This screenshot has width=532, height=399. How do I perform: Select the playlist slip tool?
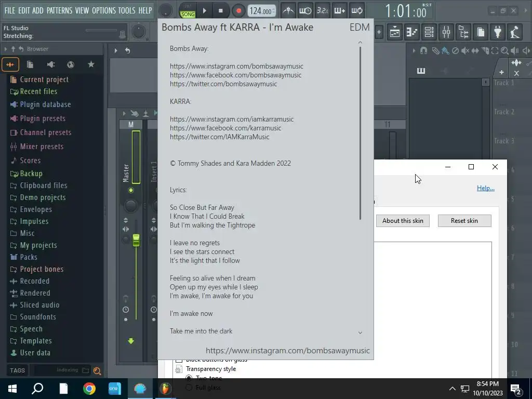click(475, 51)
